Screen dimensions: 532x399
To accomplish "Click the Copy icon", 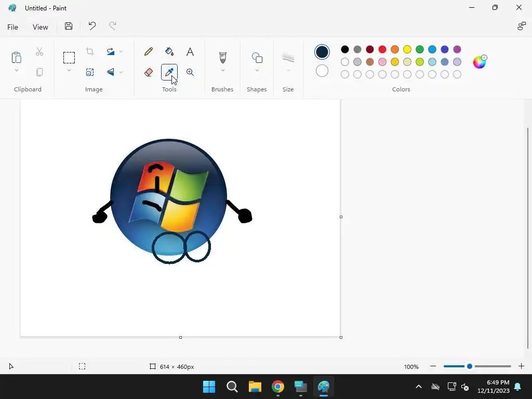I will pyautogui.click(x=39, y=72).
